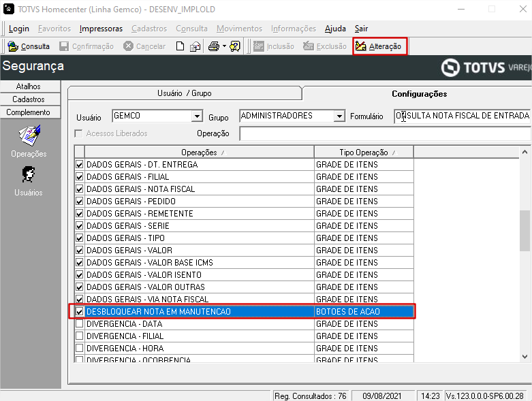Click the 09/08/2021 date in status bar
Viewport: 532px width, 401px height.
coord(381,396)
